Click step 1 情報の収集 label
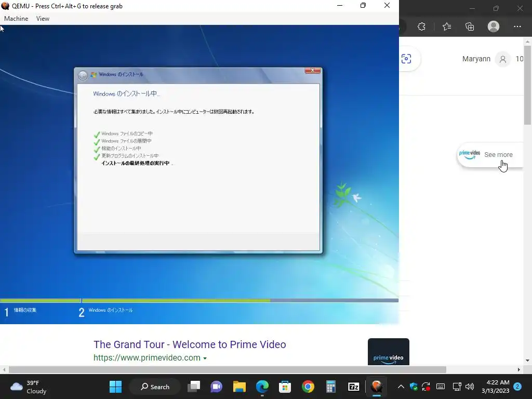 (25, 310)
